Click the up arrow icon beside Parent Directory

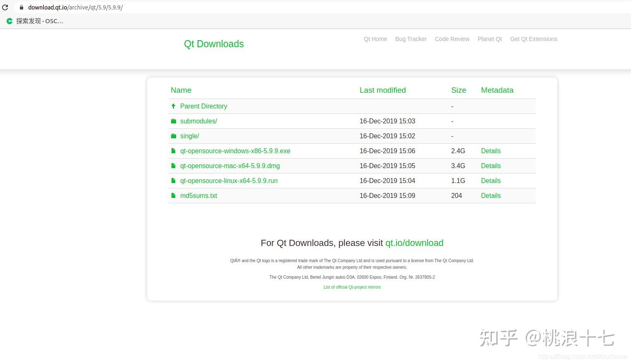coord(174,106)
